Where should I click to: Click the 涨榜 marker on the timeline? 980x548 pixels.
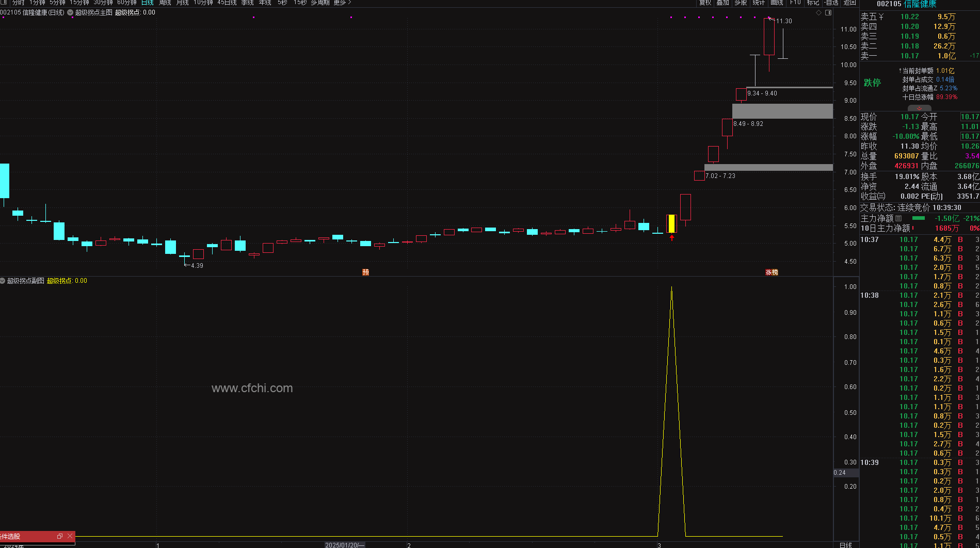(x=772, y=272)
